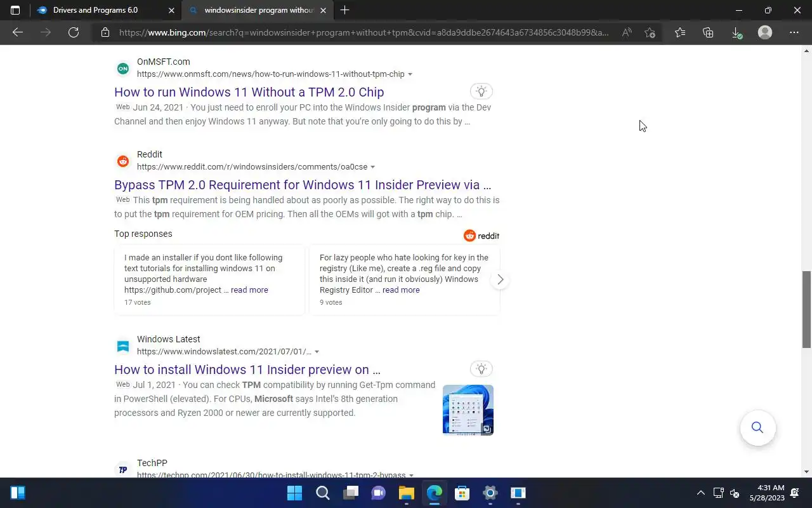Viewport: 812px width, 508px height.
Task: Go back to previous page
Action: point(18,32)
